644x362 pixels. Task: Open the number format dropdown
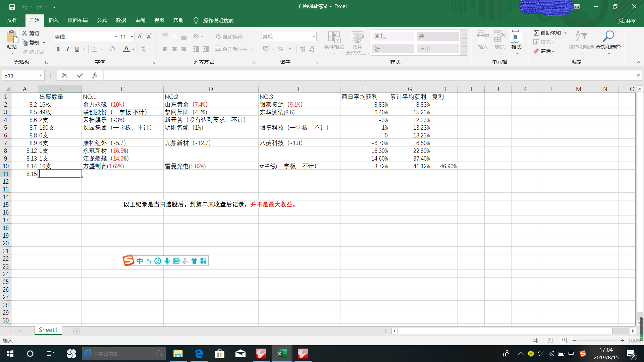314,37
